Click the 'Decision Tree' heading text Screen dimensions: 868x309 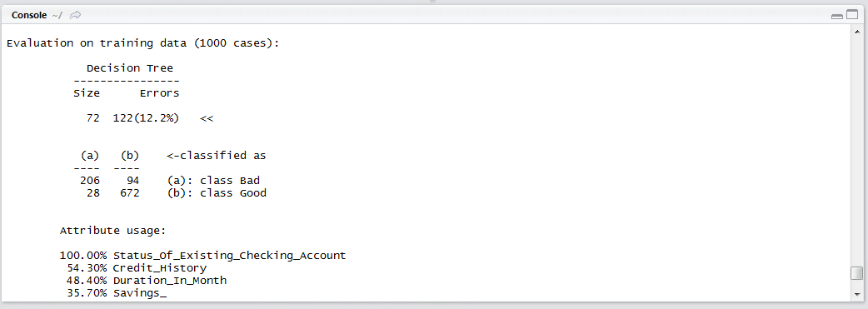click(130, 68)
